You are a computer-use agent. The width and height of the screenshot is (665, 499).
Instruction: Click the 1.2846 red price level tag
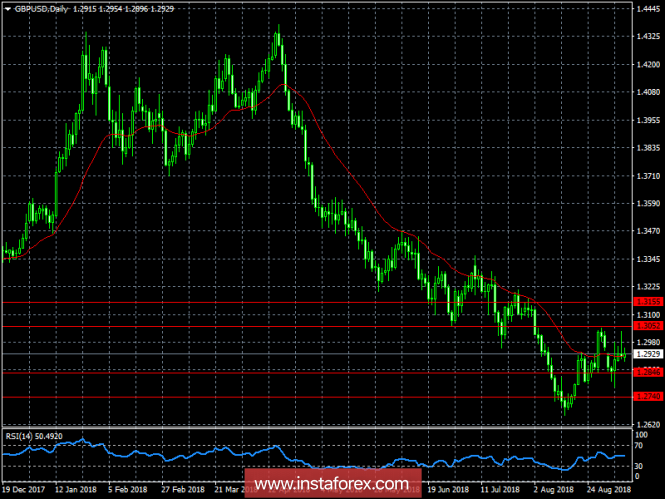click(x=648, y=372)
